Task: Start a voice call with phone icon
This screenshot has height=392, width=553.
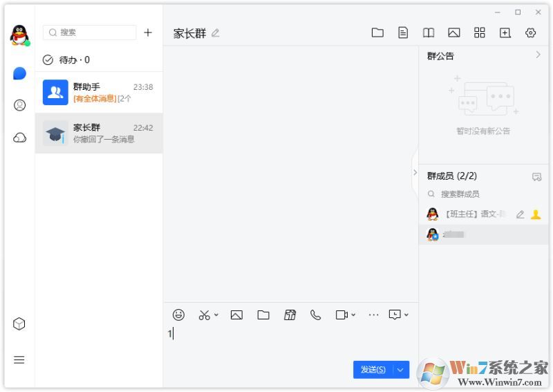Action: pyautogui.click(x=316, y=315)
